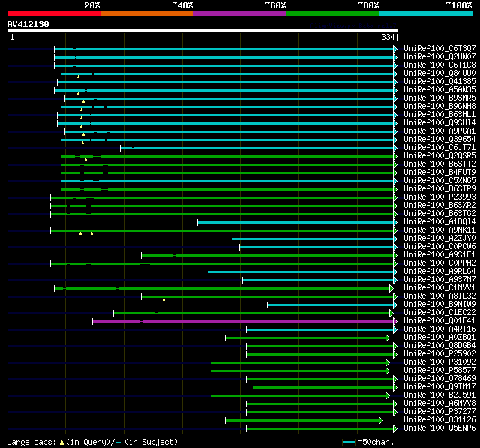Select the UniRef100_C1MVV1 label

coord(439,288)
